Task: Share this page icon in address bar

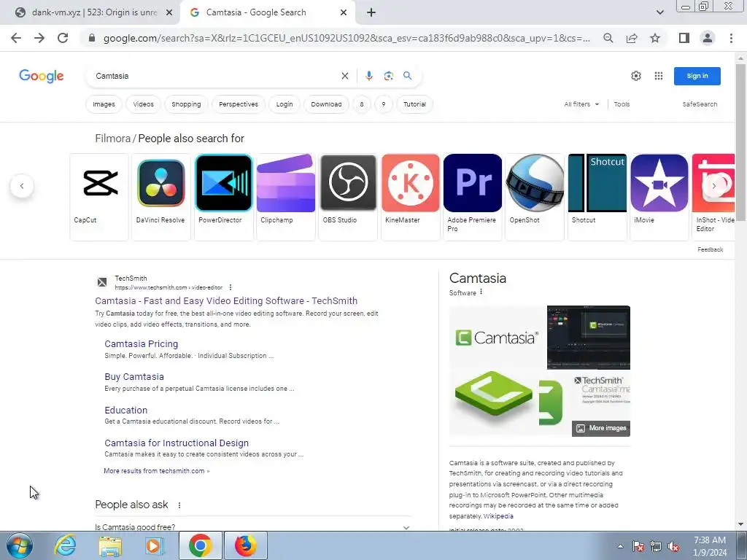Action: (632, 38)
